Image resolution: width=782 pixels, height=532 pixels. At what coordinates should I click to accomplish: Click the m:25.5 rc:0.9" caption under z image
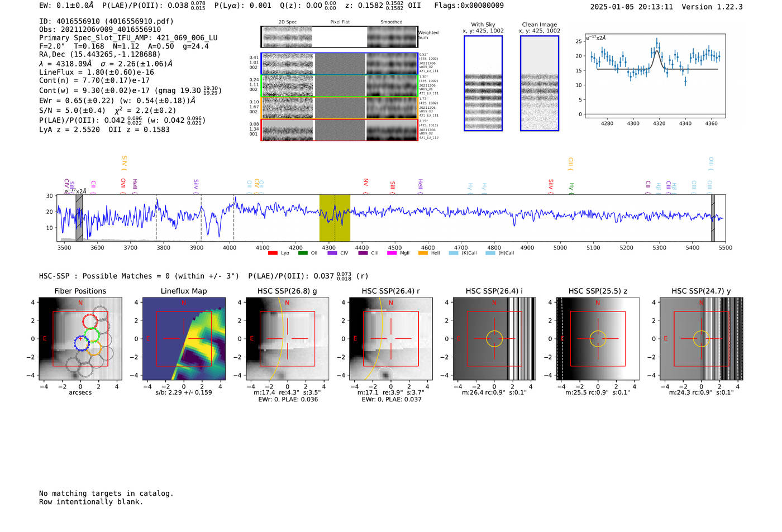click(598, 392)
